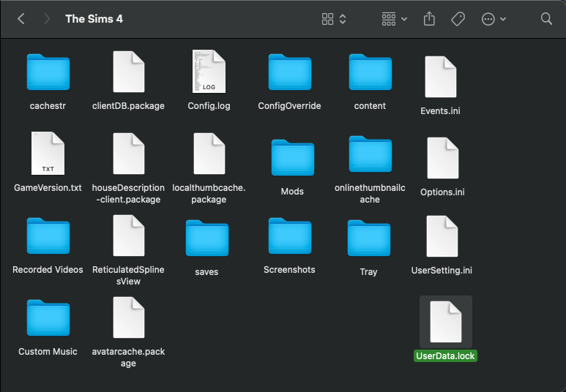Screen dimensions: 566x392
Task: Select the Events.ini file icon
Action: (440, 77)
